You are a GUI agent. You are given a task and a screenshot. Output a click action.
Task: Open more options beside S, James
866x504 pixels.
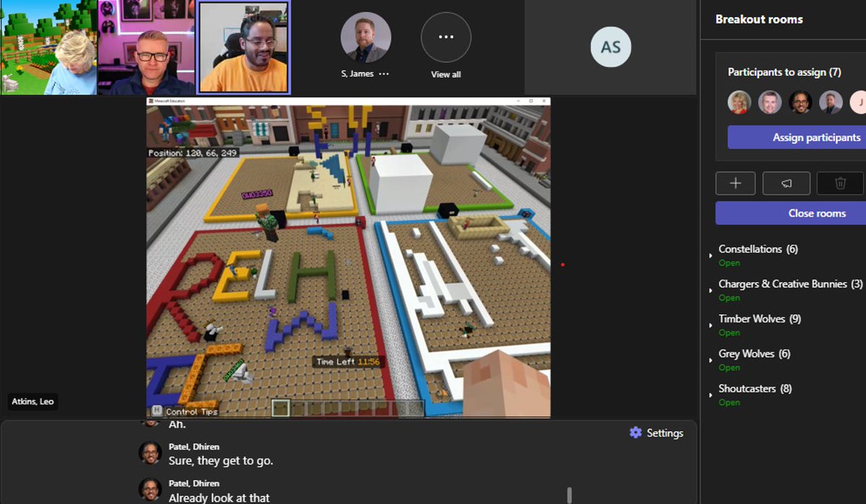[x=383, y=74]
